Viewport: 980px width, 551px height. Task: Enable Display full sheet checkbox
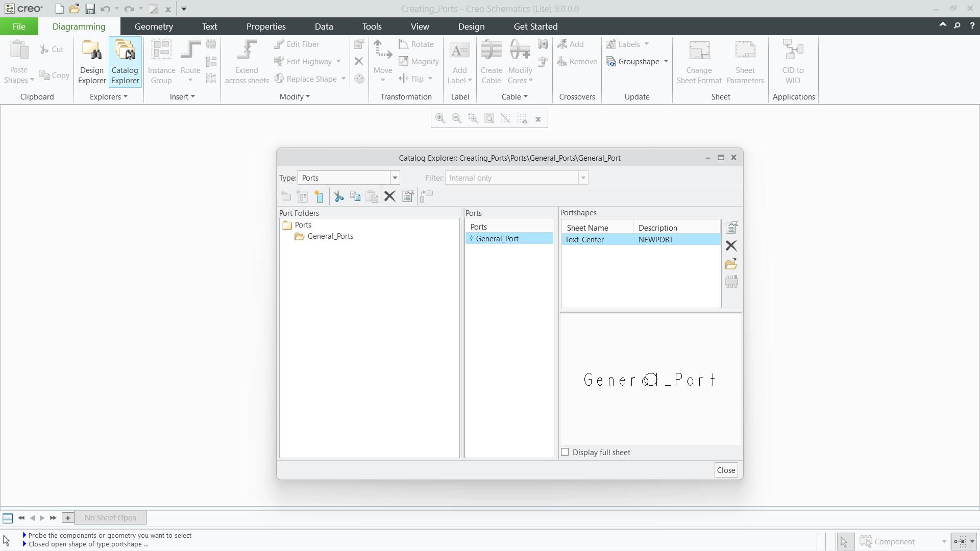click(565, 452)
